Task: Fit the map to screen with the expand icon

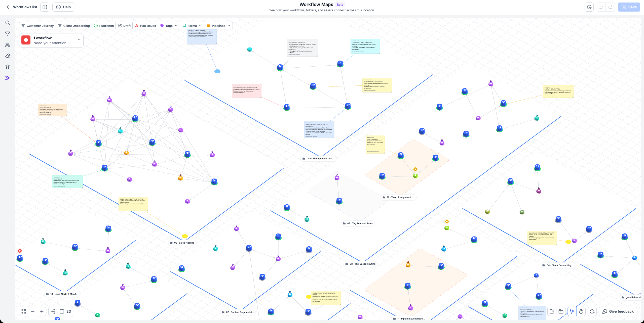Action: click(24, 311)
